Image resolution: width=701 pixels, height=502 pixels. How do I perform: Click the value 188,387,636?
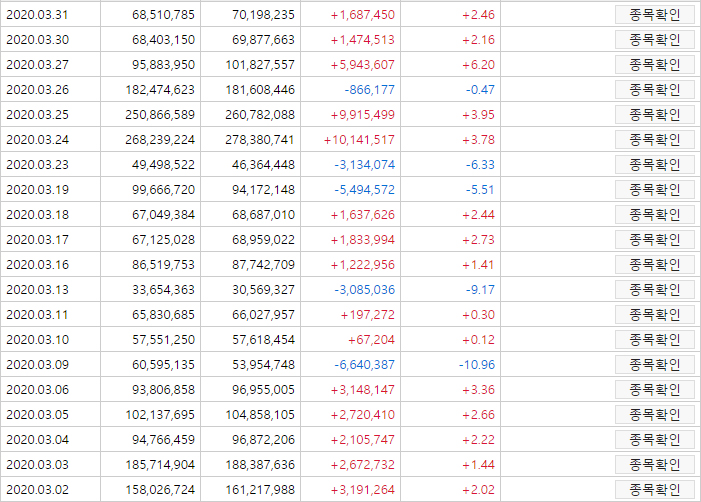click(260, 465)
